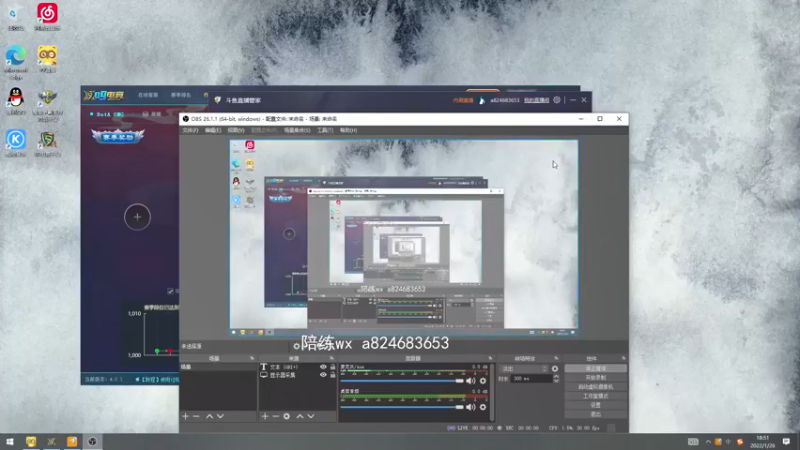Click the audio mixer vertical scrollbar
Viewport: 800px width, 450px height.
492,392
